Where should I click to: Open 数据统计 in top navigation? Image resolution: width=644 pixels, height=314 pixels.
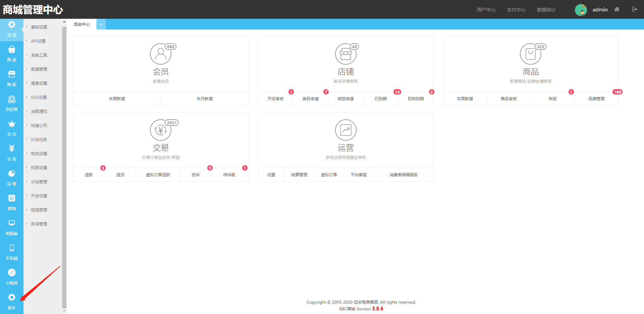click(546, 10)
